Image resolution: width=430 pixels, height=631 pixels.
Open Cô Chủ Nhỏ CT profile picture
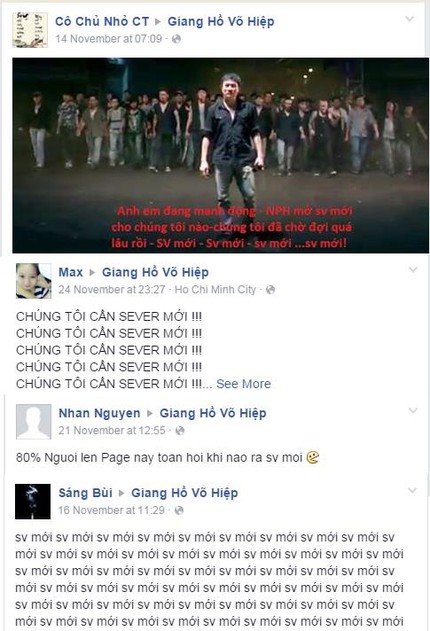point(30,30)
